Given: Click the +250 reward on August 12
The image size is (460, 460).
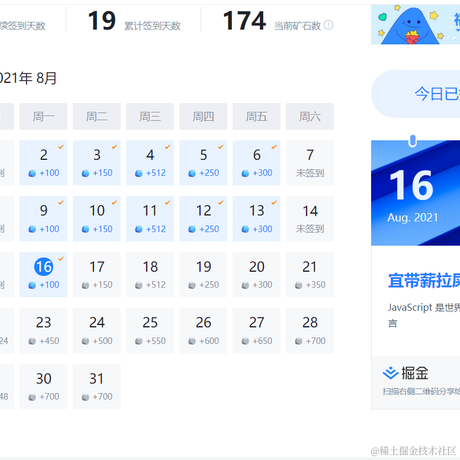Looking at the screenshot, I should coord(209,229).
